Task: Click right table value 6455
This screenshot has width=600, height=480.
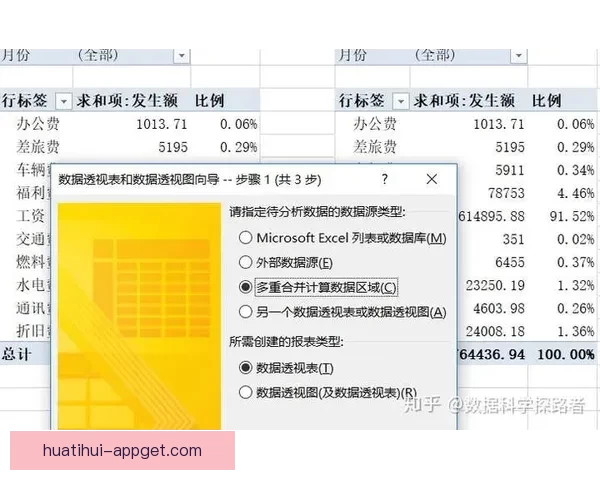Action: (510, 262)
